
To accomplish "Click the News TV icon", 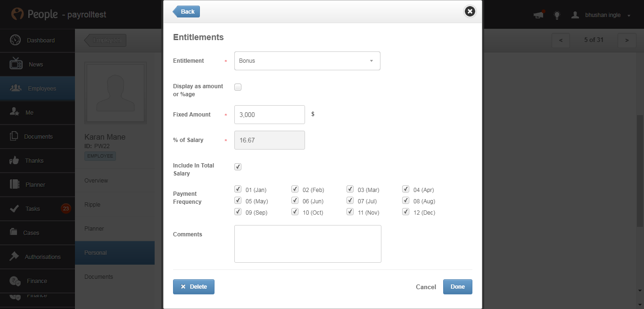I will 16,64.
